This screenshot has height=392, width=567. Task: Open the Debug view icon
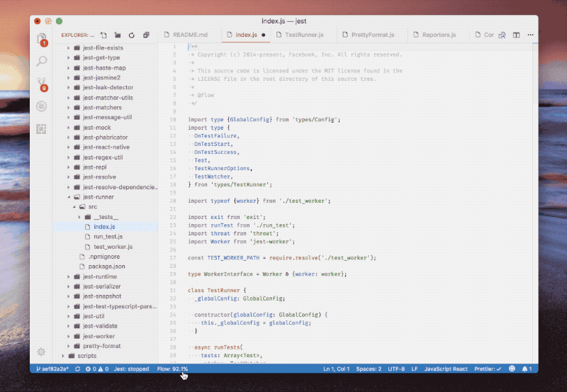(41, 106)
